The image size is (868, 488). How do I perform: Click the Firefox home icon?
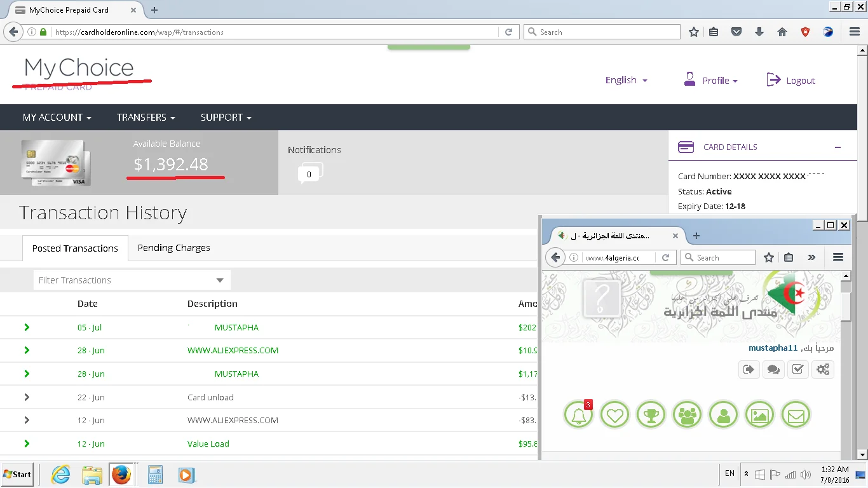point(782,32)
